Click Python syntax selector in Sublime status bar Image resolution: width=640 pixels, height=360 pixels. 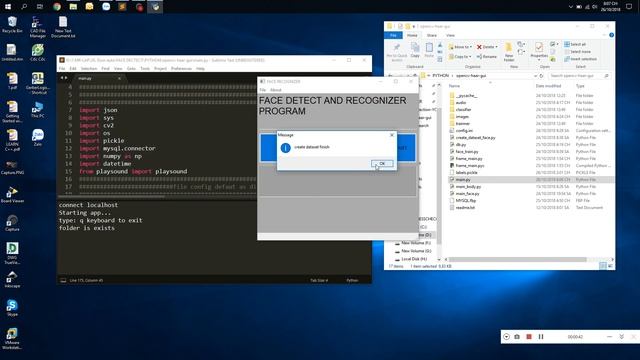click(352, 280)
